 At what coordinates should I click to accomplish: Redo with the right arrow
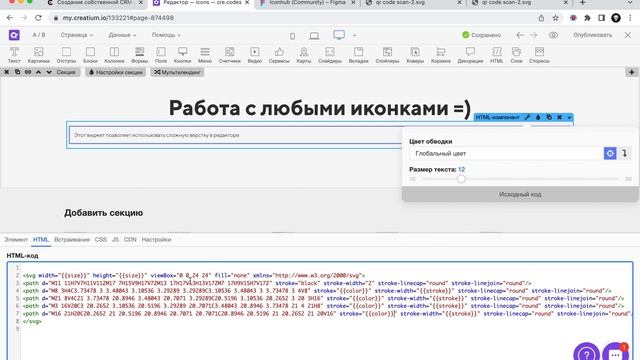coord(533,35)
